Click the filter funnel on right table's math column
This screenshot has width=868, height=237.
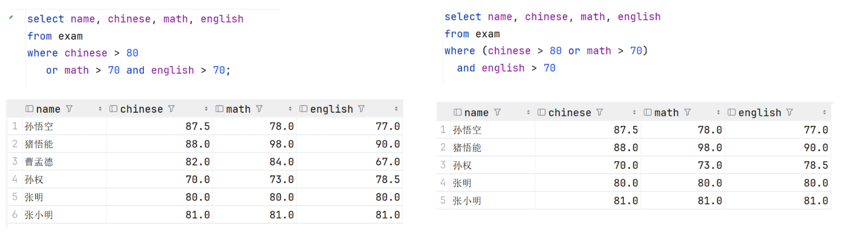point(687,112)
